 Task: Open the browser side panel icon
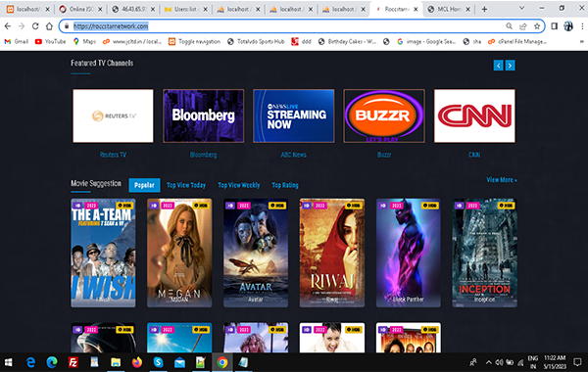tap(554, 26)
